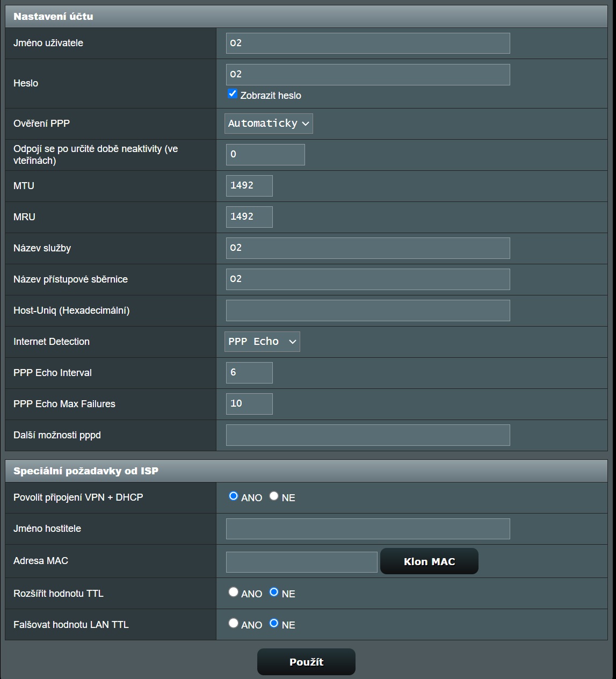Screen dimensions: 616x679
Task: Select NE for Rozšířit hodnotu TTL
Action: click(x=274, y=592)
